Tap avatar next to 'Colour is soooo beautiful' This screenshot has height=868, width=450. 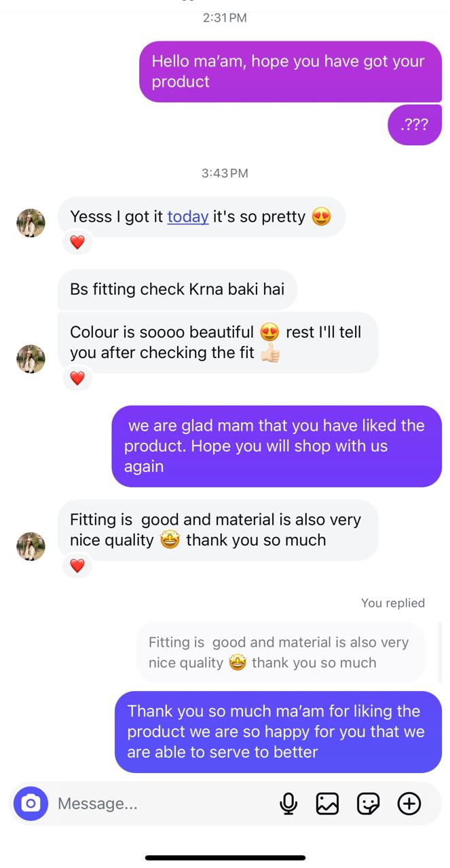coord(31,359)
